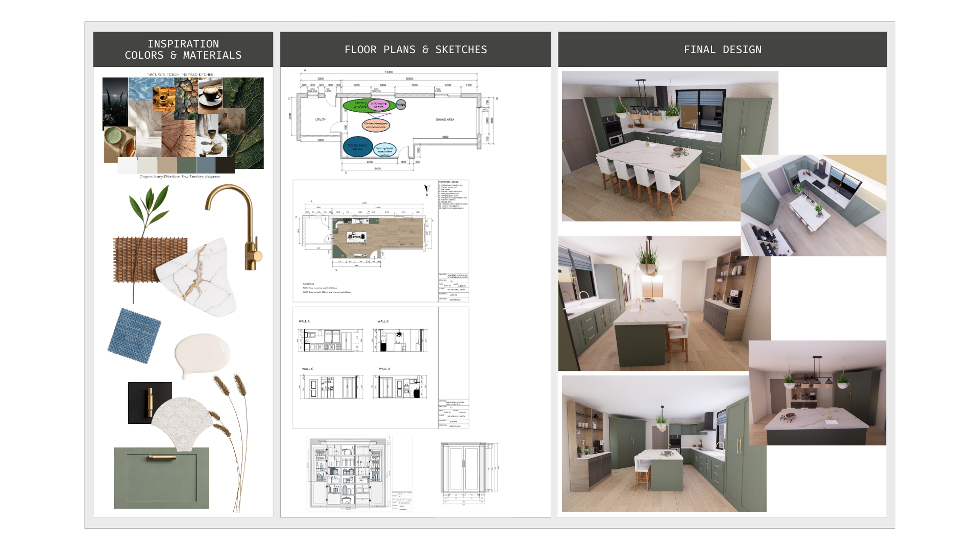Open the wide kitchen overview render
This screenshot has width=980, height=551.
[664, 444]
